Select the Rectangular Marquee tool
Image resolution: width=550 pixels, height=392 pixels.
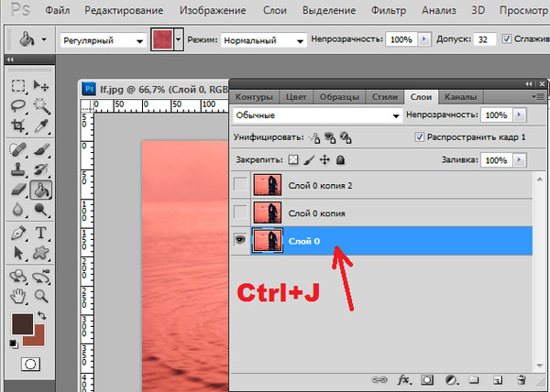[18, 85]
